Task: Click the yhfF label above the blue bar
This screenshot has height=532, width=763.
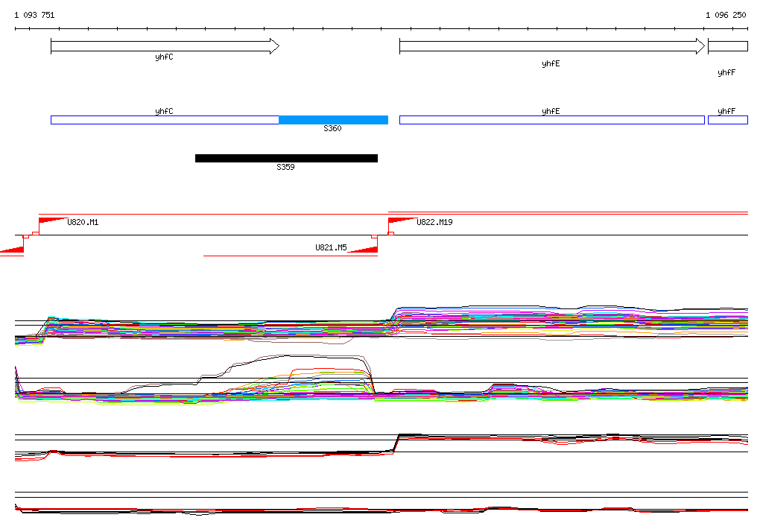Action: click(726, 112)
